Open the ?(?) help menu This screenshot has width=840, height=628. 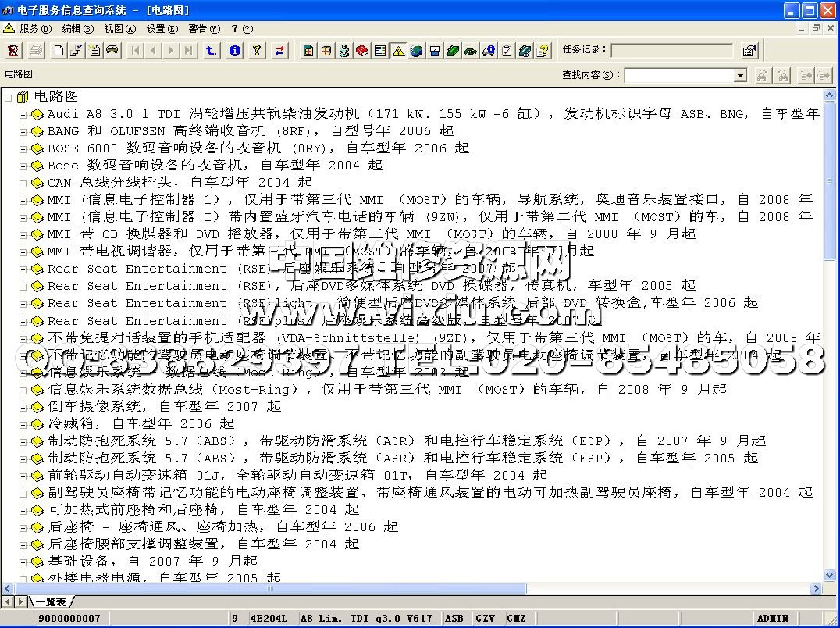(242, 29)
